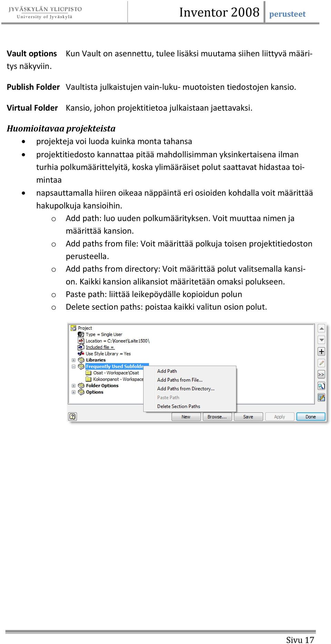Screen dimensions: 331x644
Task: Click the Included file icon
Action: pos(81,347)
